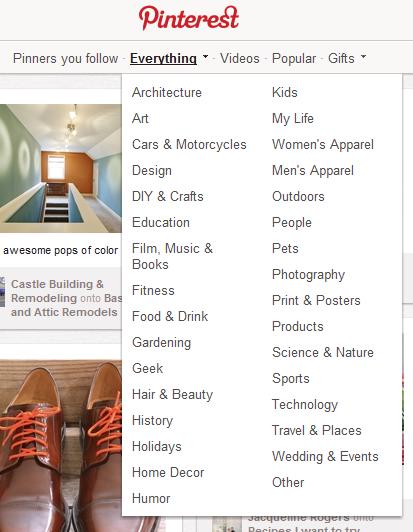Image resolution: width=413 pixels, height=532 pixels.
Task: Choose Cars & Motorcycles category
Action: click(189, 145)
